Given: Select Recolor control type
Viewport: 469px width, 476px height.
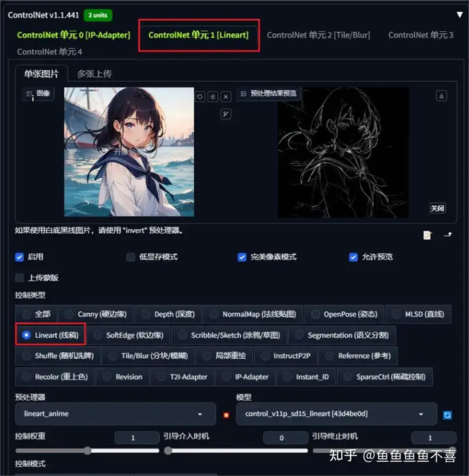Looking at the screenshot, I should pyautogui.click(x=55, y=377).
